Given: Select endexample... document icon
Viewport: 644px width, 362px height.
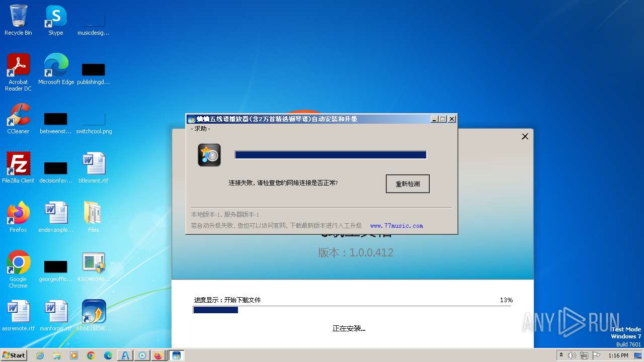Looking at the screenshot, I should click(x=56, y=217).
